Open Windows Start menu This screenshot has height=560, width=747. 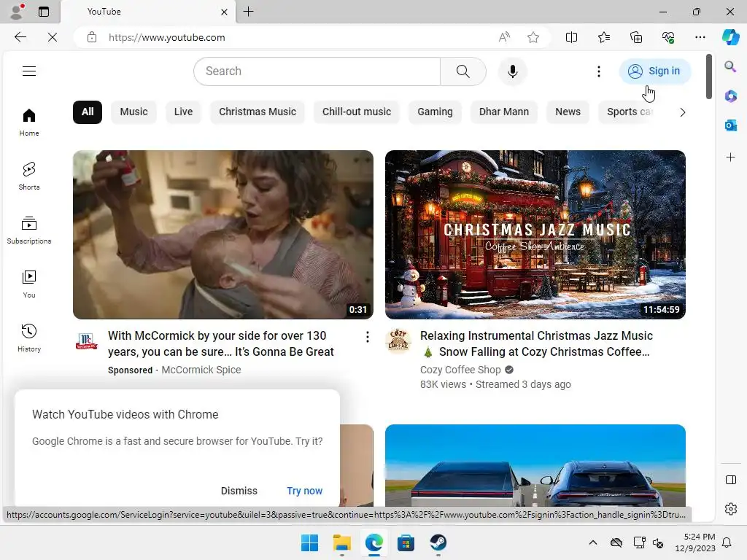tap(309, 542)
